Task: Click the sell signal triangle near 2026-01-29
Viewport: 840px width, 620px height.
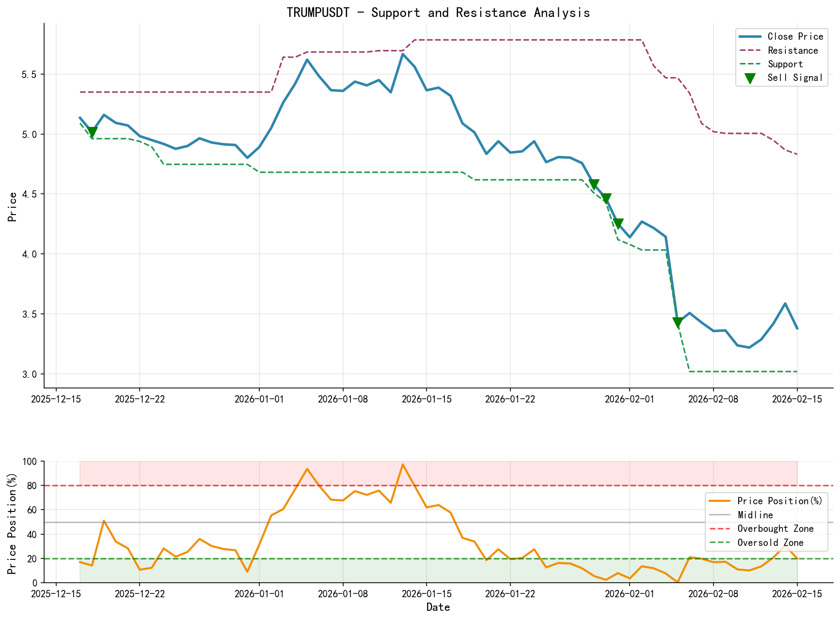Action: 594,183
